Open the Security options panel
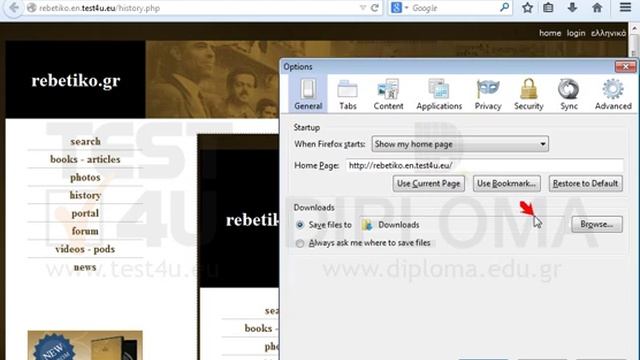The height and width of the screenshot is (360, 640). point(529,94)
